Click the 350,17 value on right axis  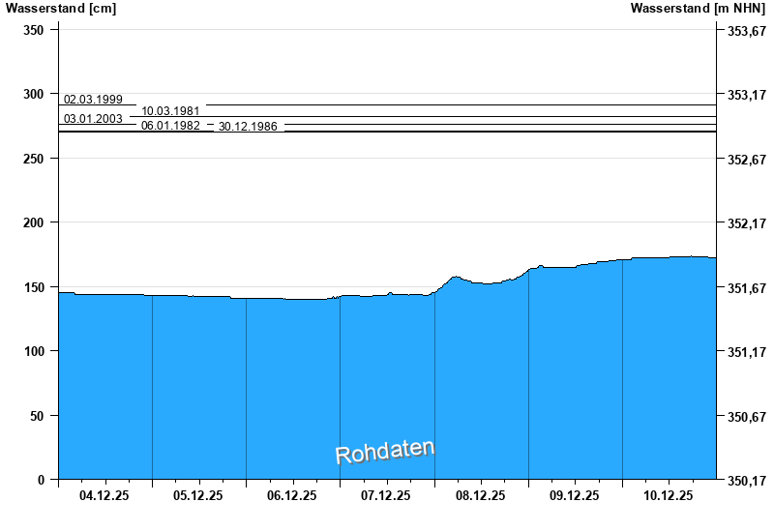(747, 480)
